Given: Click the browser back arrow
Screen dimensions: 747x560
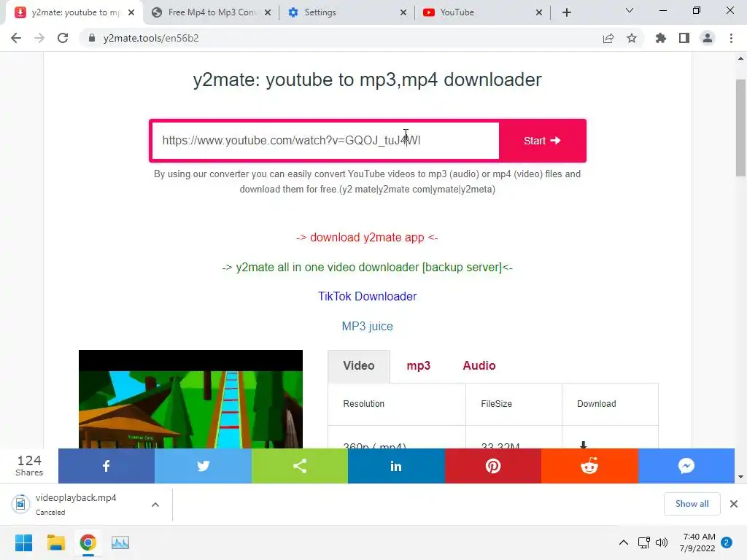Looking at the screenshot, I should tap(16, 38).
